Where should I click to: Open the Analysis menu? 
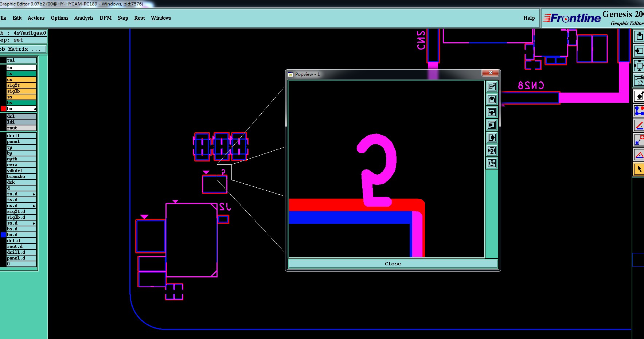click(84, 18)
